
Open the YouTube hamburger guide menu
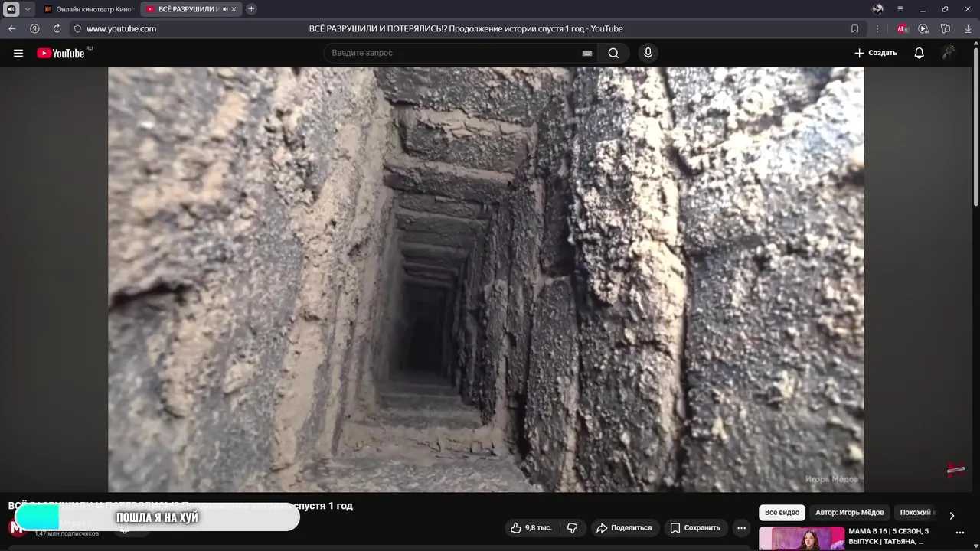point(18,53)
